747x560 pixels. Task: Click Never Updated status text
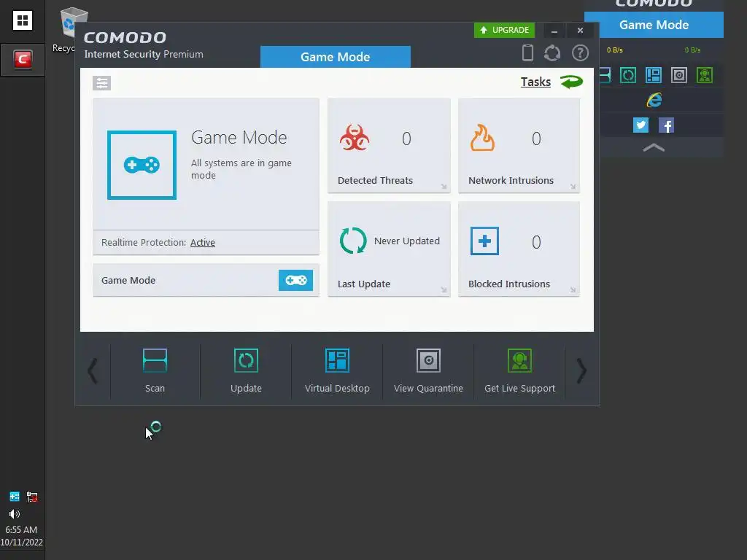tap(407, 241)
